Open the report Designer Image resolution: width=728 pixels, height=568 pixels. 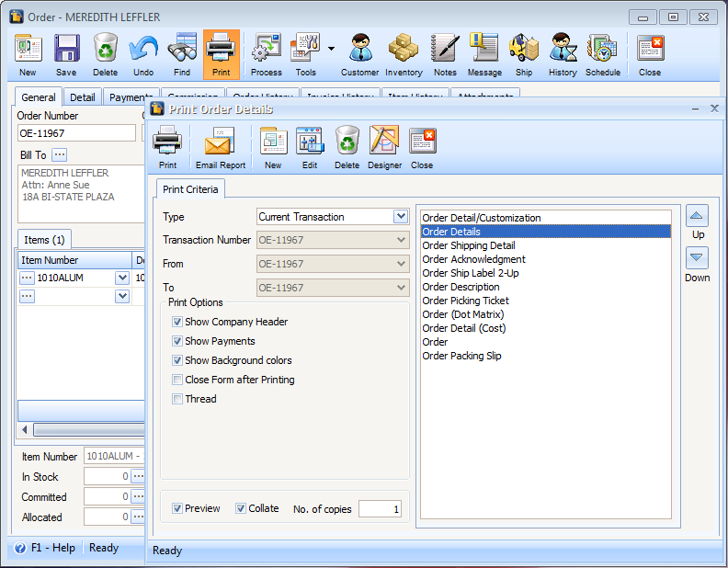[x=384, y=147]
